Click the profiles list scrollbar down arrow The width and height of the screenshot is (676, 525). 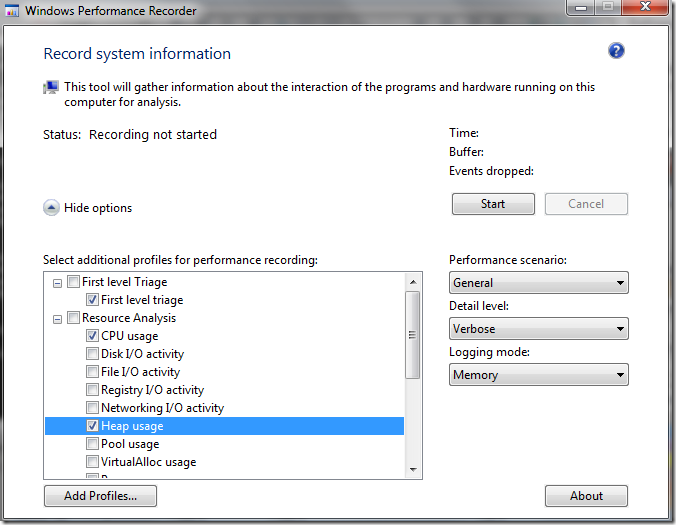(413, 469)
